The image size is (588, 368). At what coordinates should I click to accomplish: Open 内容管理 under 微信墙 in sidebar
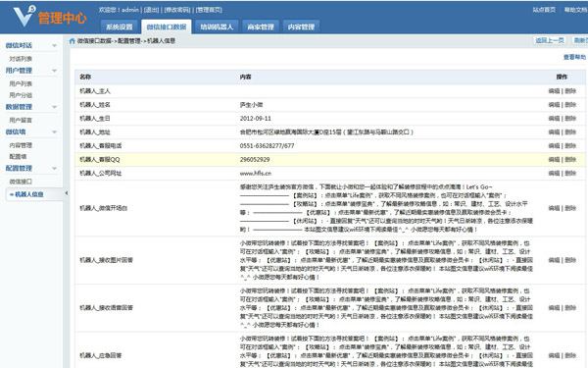[21, 145]
